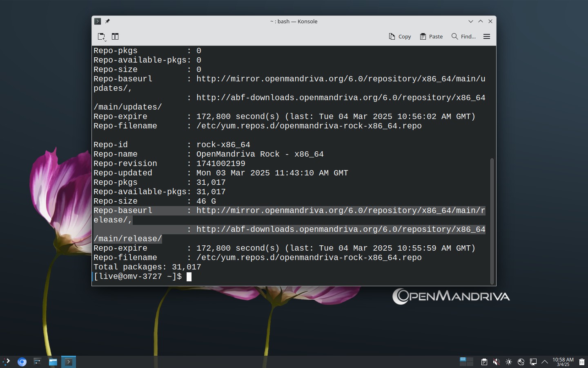Open the clipboard tray icon
Image resolution: width=588 pixels, height=368 pixels.
pyautogui.click(x=484, y=362)
